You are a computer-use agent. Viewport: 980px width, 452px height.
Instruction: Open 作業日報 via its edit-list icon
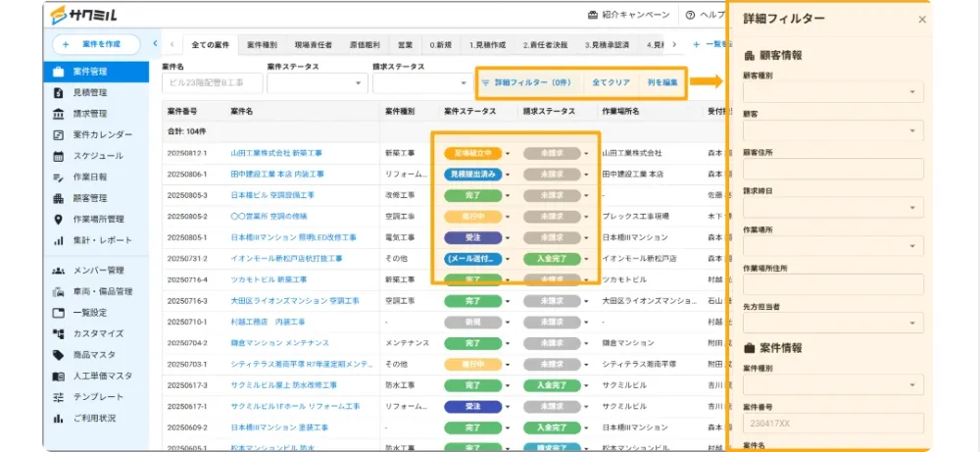pos(58,176)
